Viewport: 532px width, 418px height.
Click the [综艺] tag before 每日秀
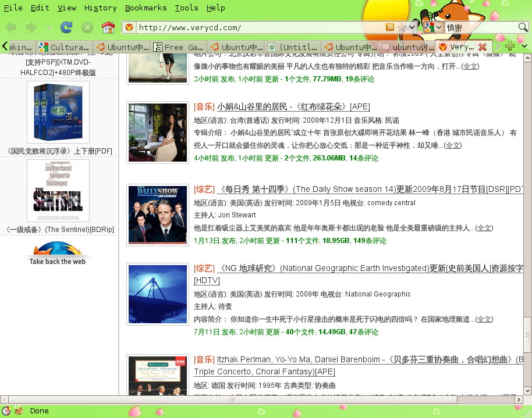204,189
